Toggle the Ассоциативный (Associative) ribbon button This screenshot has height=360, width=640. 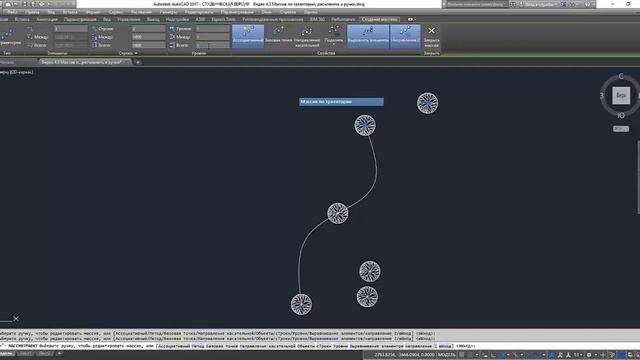[248, 36]
